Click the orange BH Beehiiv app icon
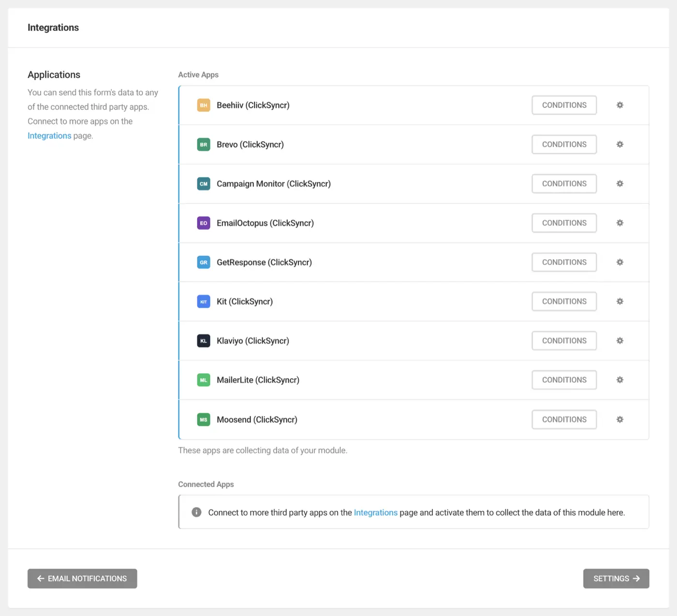The width and height of the screenshot is (677, 616). [204, 105]
